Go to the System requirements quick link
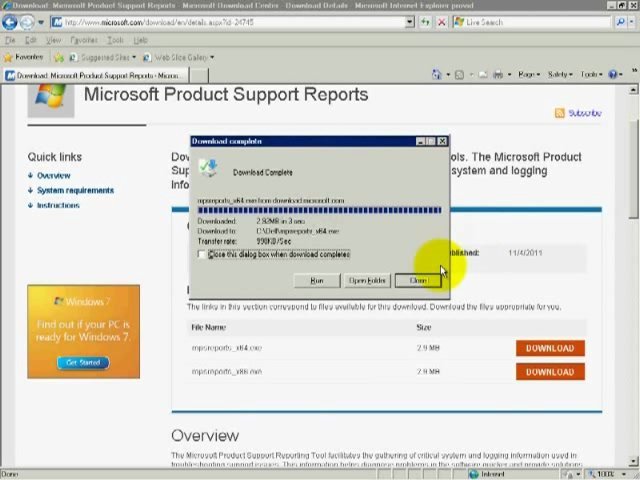 (76, 190)
